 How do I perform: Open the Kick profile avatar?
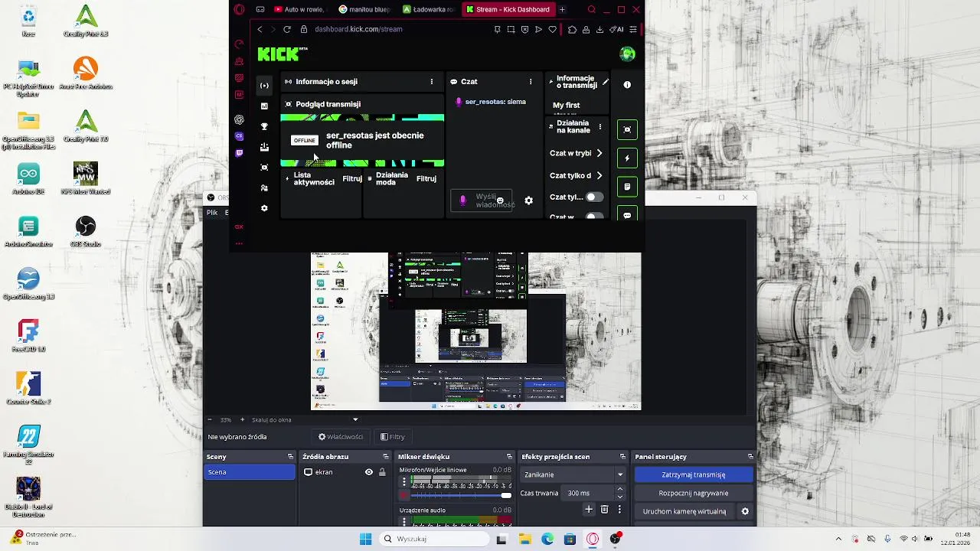click(627, 54)
